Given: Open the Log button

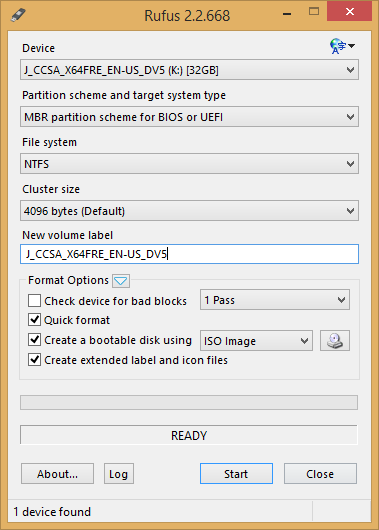Looking at the screenshot, I should 119,474.
